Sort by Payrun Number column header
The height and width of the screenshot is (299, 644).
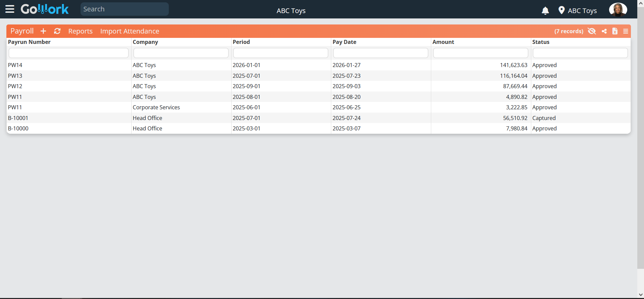point(29,42)
